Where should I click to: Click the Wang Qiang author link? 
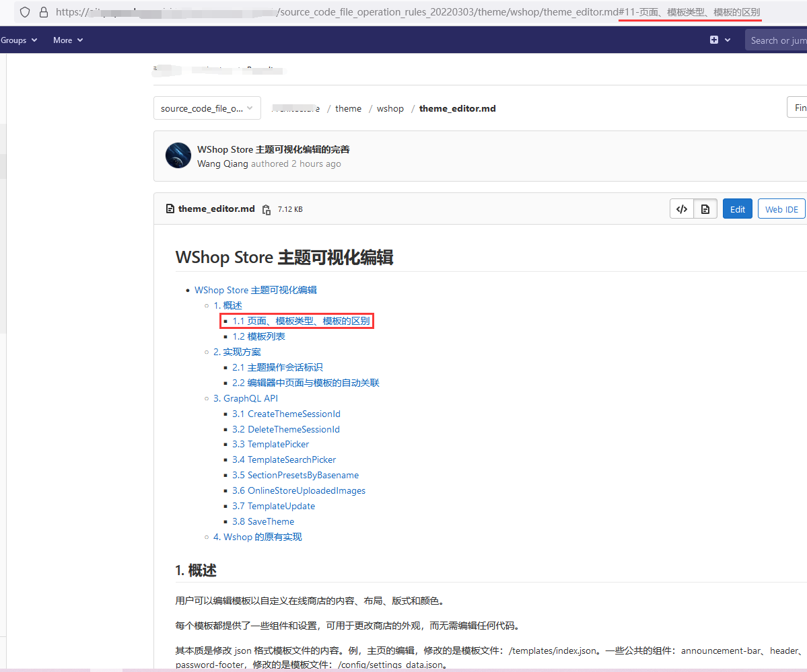coord(222,163)
